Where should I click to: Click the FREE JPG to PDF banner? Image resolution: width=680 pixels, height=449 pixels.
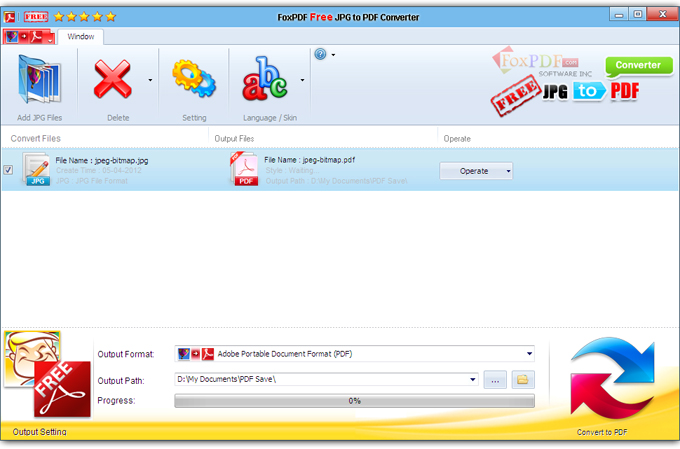point(565,95)
